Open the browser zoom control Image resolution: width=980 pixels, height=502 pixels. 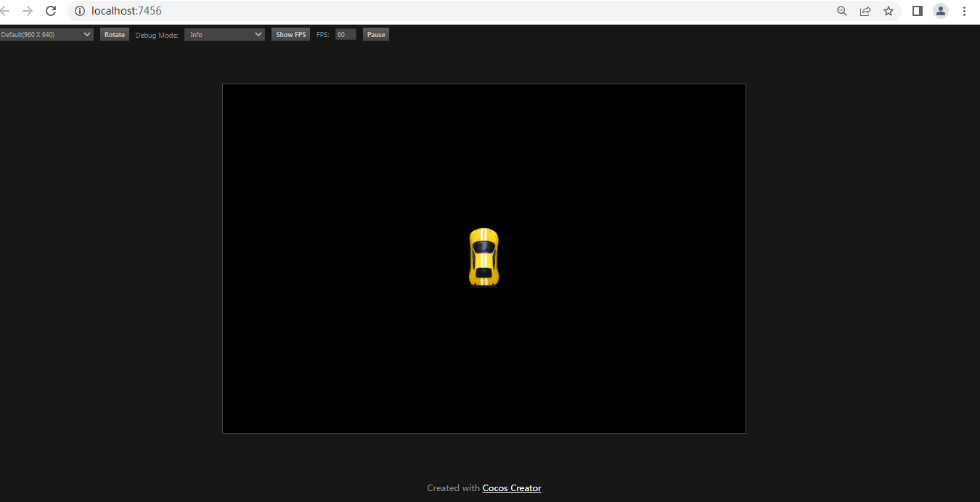tap(842, 11)
